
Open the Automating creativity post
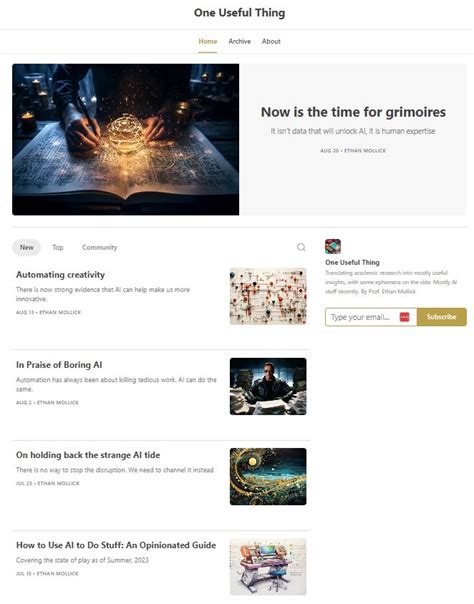coord(60,275)
